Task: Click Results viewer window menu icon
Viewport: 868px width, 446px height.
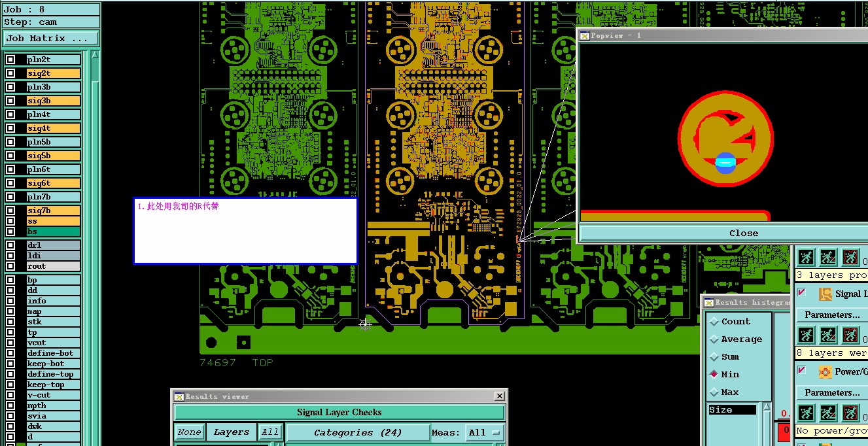Action: [179, 396]
